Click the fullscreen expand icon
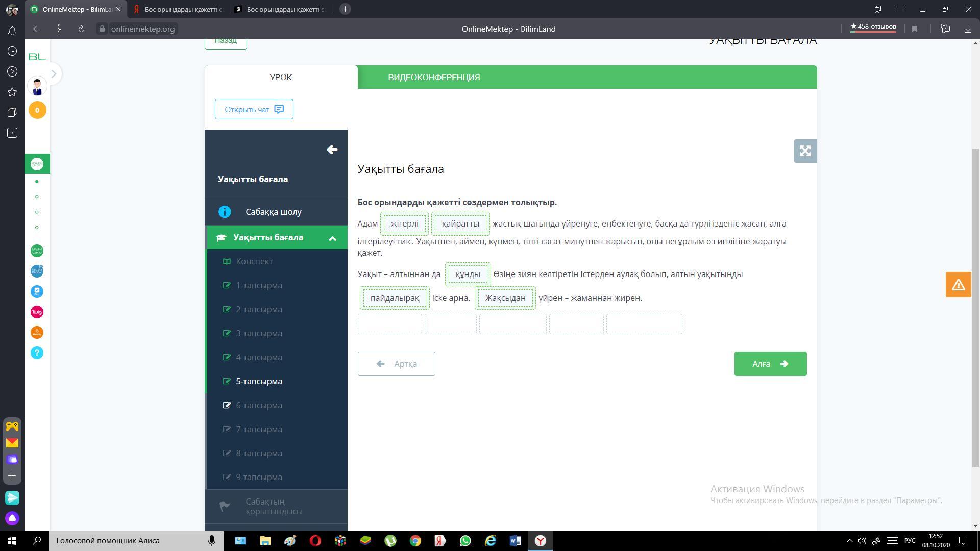 (805, 151)
